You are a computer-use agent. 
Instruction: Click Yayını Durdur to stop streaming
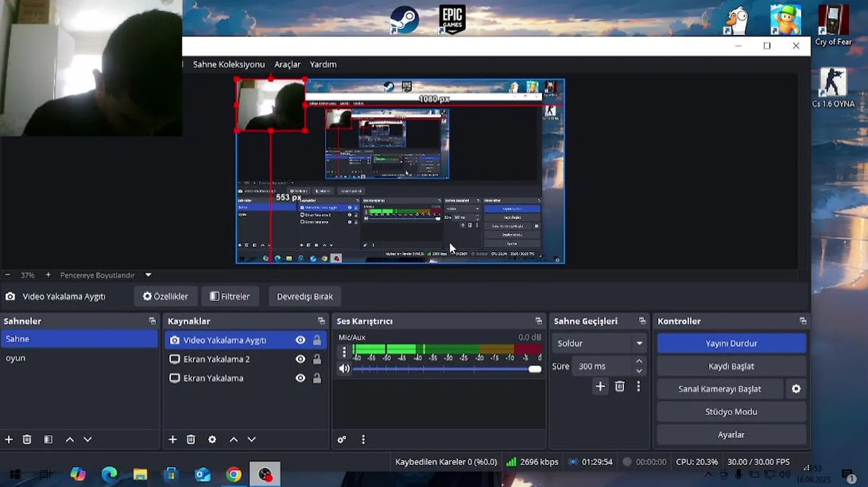click(731, 344)
